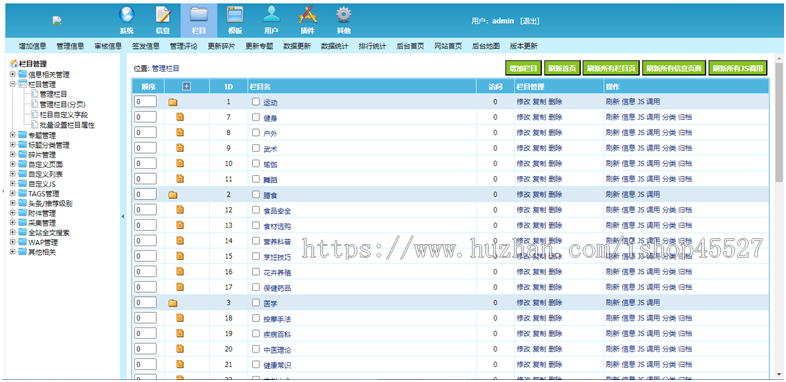This screenshot has height=382, width=786.
Task: Collapse the left sidebar with the arrow handle
Action: tap(123, 216)
